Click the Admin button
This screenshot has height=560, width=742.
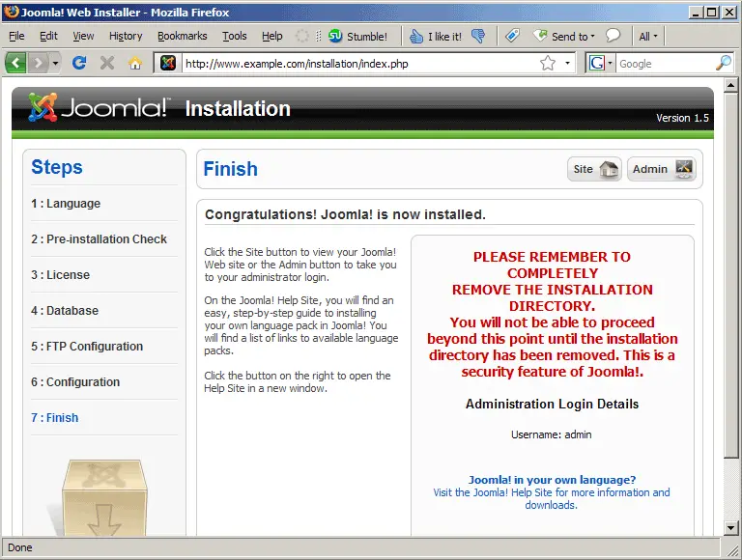click(662, 169)
